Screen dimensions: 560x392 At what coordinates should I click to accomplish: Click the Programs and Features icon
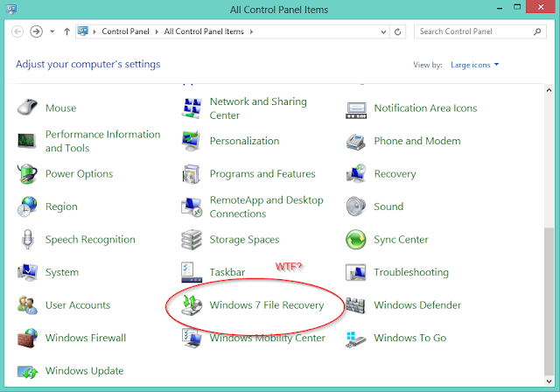coord(191,174)
